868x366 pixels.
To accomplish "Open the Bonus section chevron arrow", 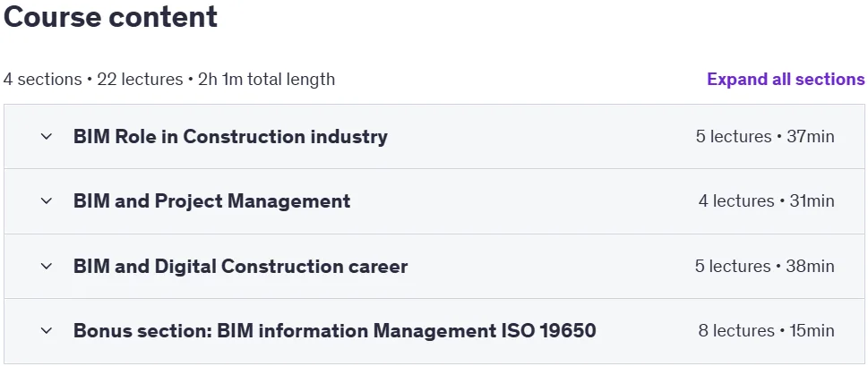I will click(47, 330).
